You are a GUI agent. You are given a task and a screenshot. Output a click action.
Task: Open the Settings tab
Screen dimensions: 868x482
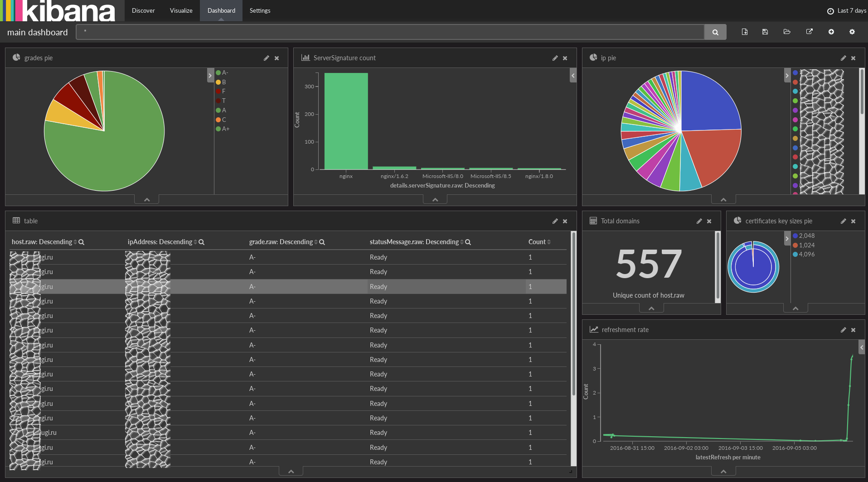coord(260,10)
